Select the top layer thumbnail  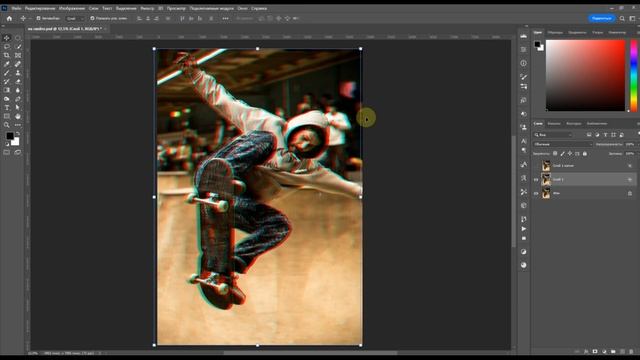[546, 166]
